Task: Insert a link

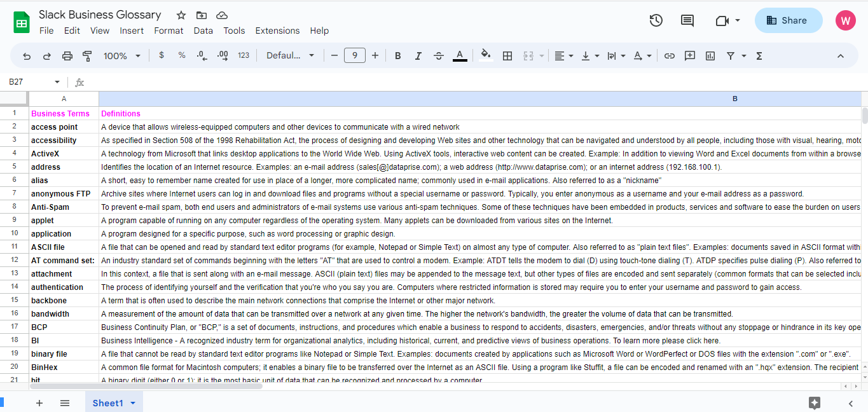Action: 669,56
